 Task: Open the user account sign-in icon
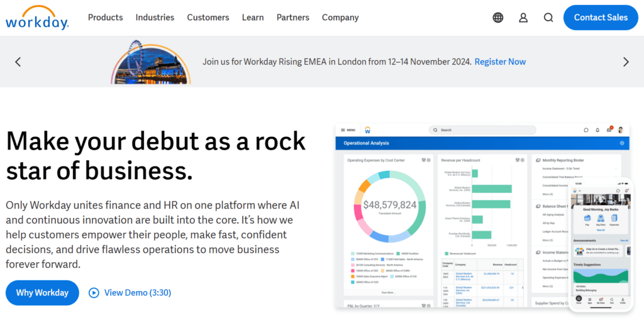click(x=523, y=18)
